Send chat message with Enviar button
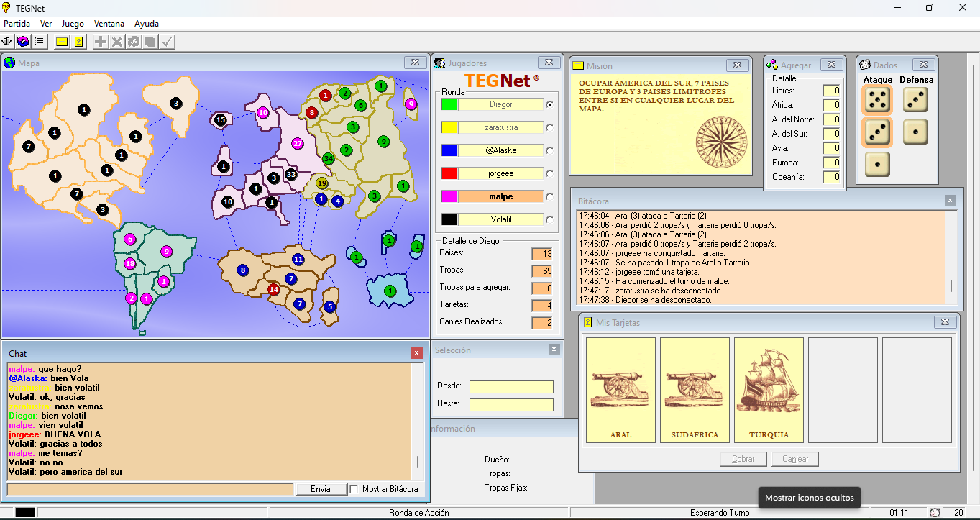Image resolution: width=980 pixels, height=520 pixels. (321, 489)
